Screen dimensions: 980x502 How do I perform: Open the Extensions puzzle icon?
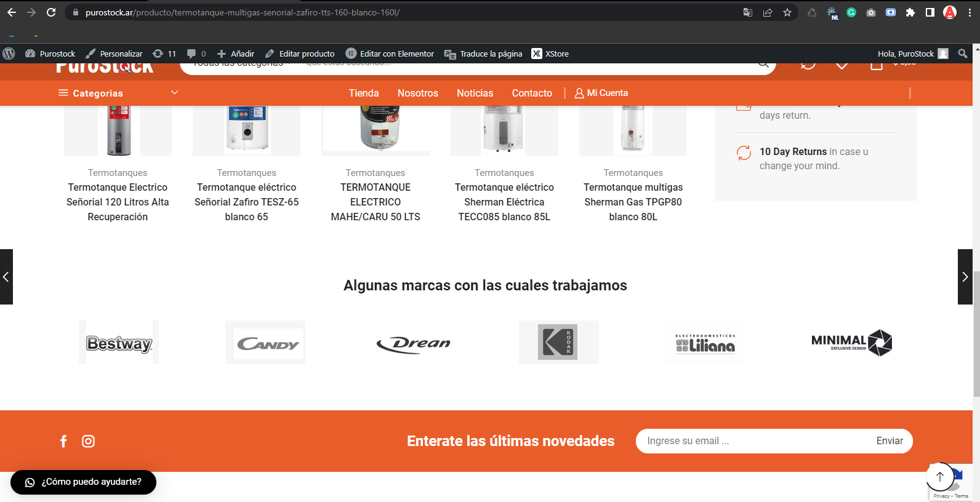click(x=910, y=12)
